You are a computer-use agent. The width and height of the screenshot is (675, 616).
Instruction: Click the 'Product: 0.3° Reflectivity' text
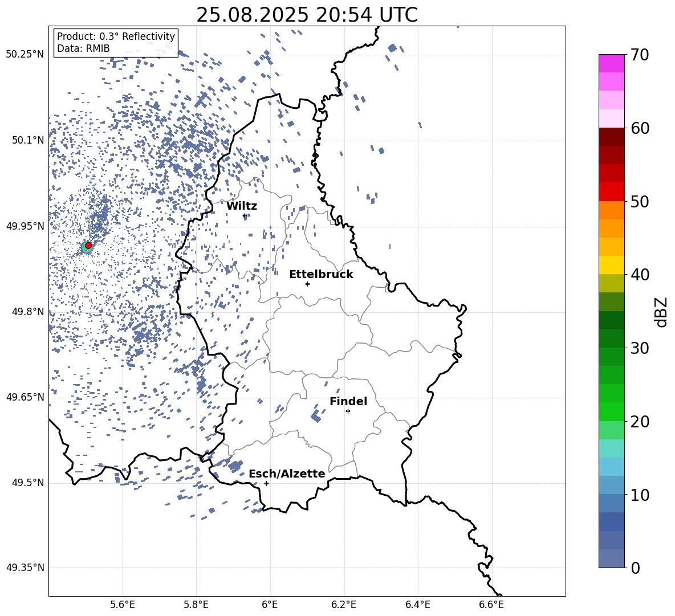tap(116, 36)
